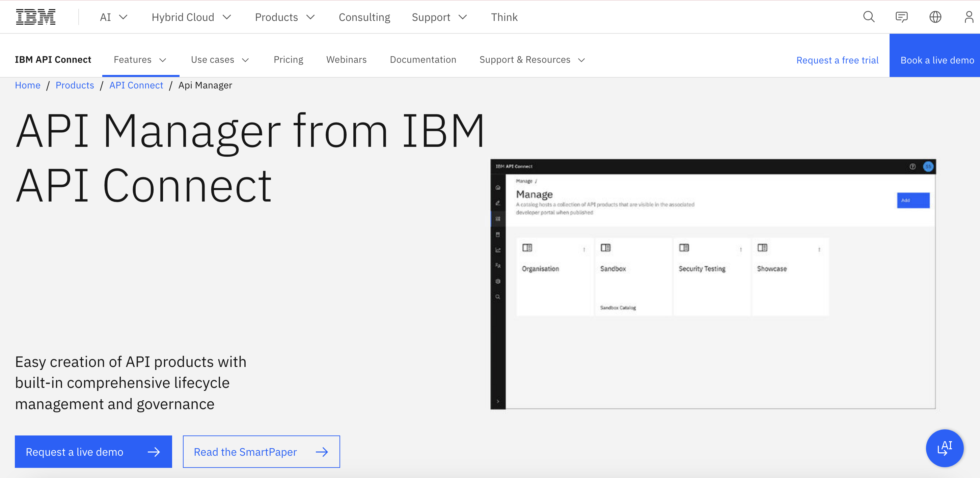Click the IBM logo

coord(36,17)
